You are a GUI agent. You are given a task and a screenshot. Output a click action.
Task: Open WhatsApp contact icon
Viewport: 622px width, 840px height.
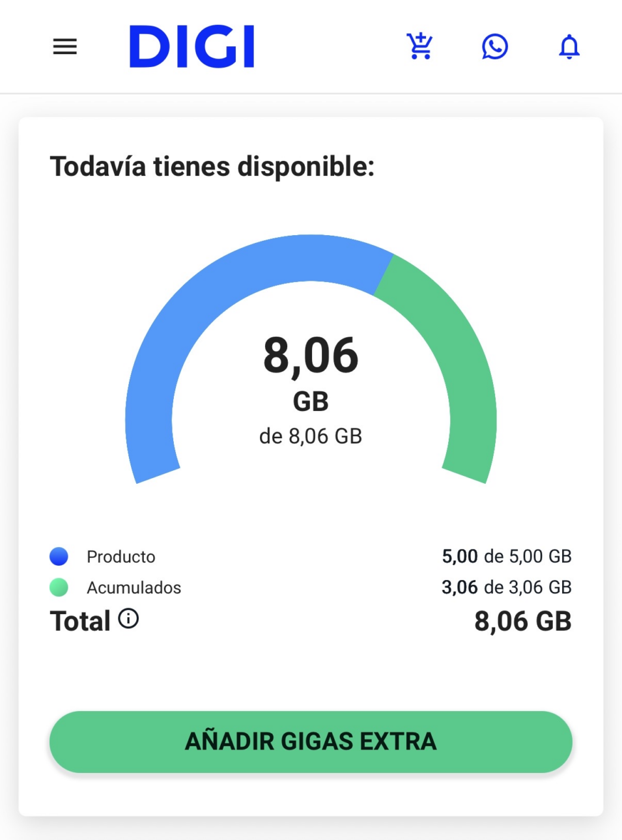click(x=495, y=47)
